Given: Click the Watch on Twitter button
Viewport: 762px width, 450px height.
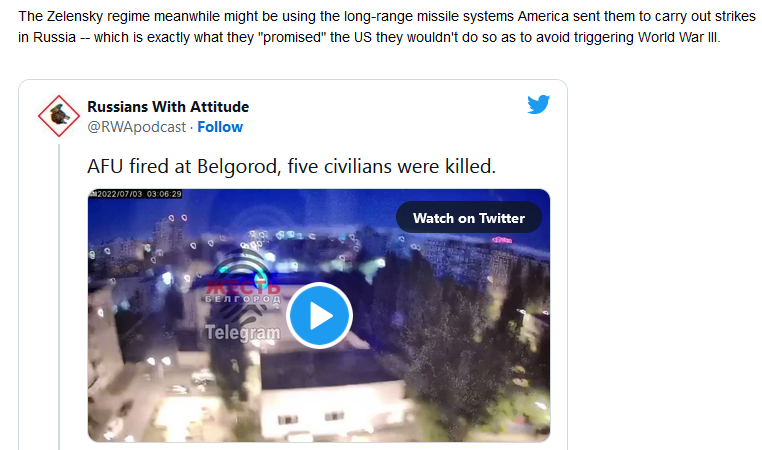Looking at the screenshot, I should (468, 218).
